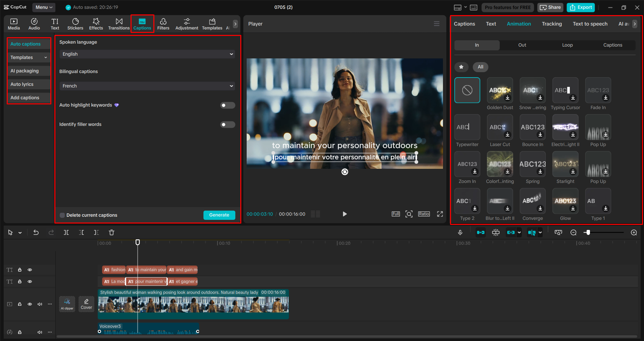Enable the Auto highlight keywords toggle

227,105
